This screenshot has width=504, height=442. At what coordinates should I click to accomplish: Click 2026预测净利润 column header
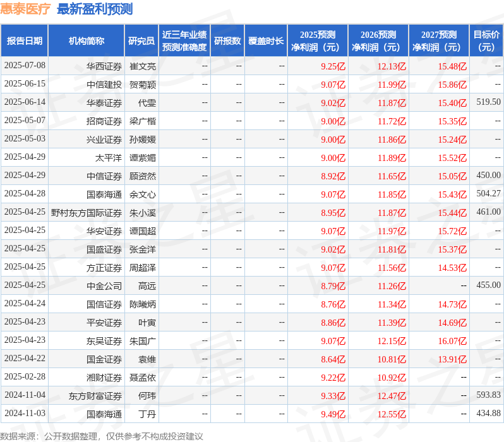pos(378,41)
